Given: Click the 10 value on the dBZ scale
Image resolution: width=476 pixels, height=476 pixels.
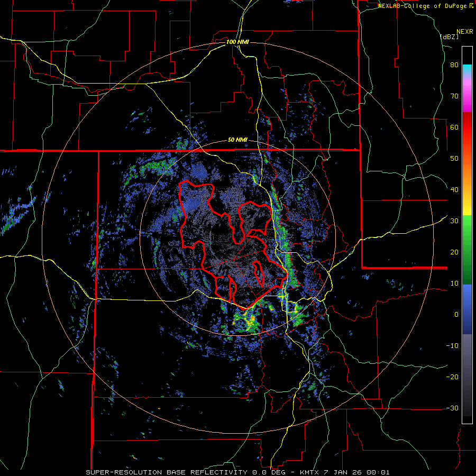Looking at the screenshot, I should pos(454,283).
